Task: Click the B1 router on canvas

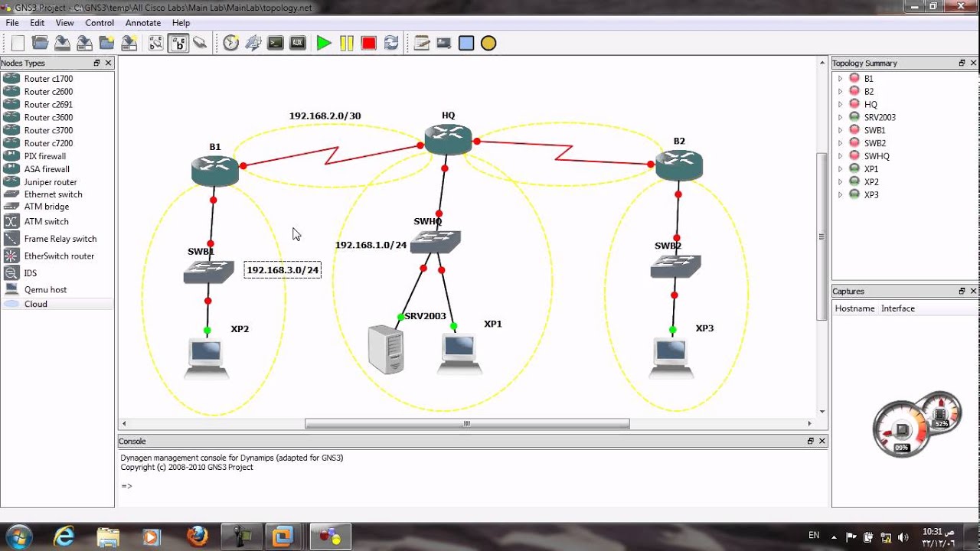Action: point(215,171)
